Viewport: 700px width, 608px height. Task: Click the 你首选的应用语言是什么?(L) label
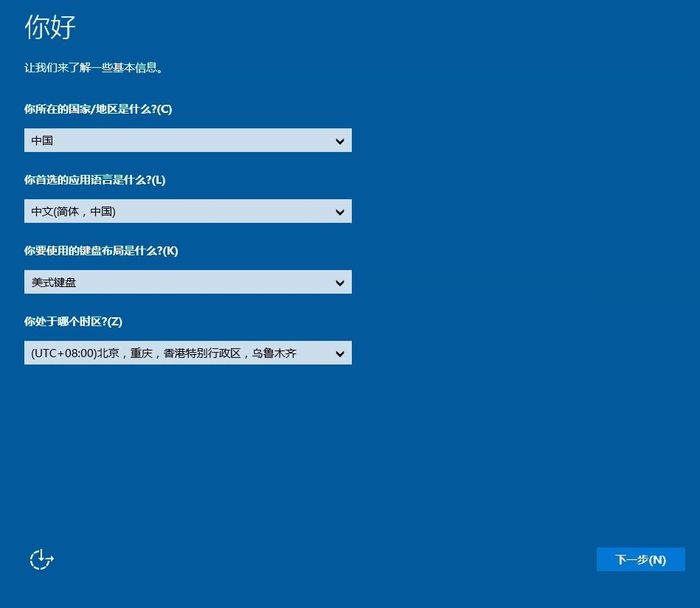95,180
